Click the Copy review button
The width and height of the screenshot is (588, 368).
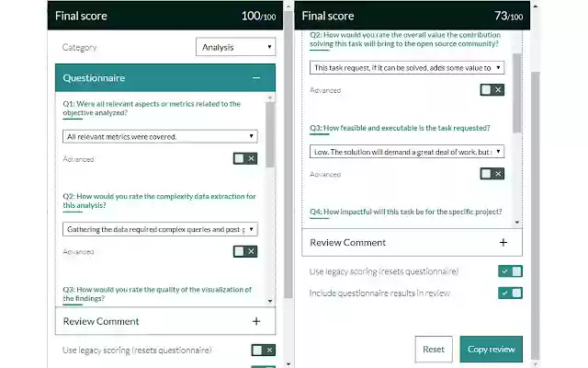pos(491,350)
